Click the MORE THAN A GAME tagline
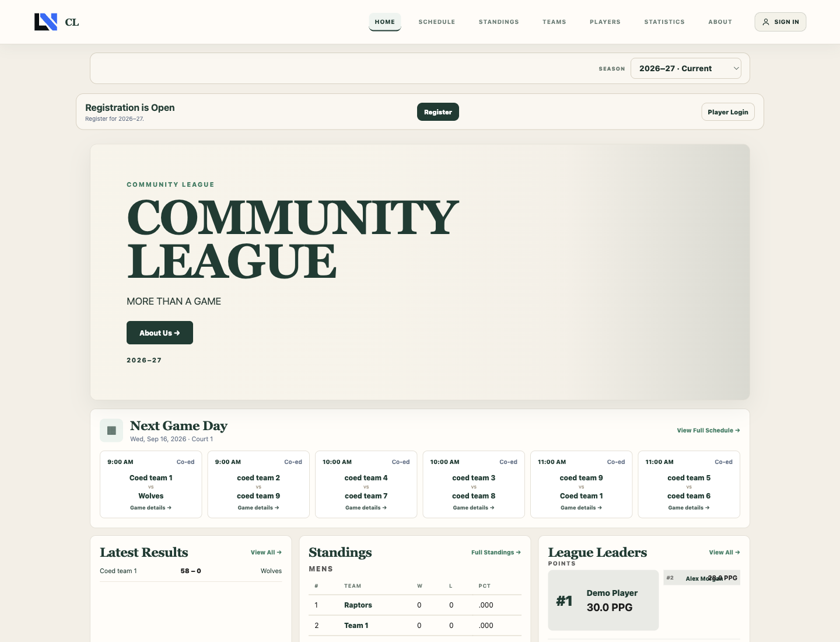The width and height of the screenshot is (840, 642). pos(174,301)
